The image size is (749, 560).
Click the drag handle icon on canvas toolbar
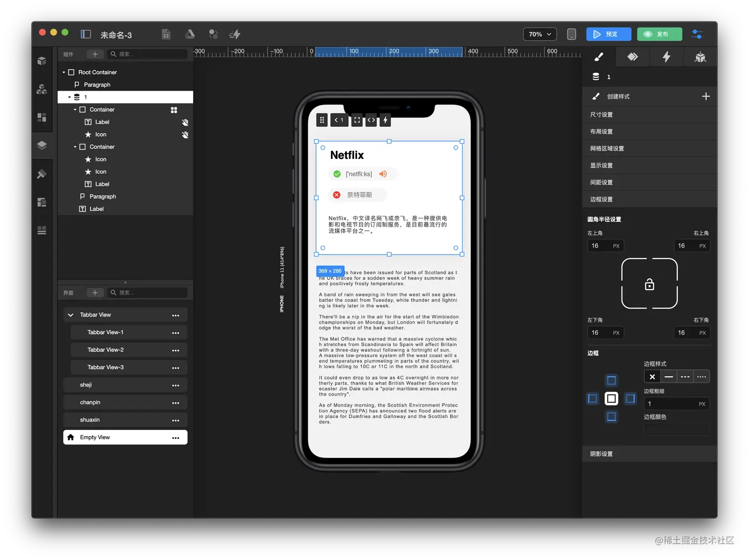pos(322,120)
